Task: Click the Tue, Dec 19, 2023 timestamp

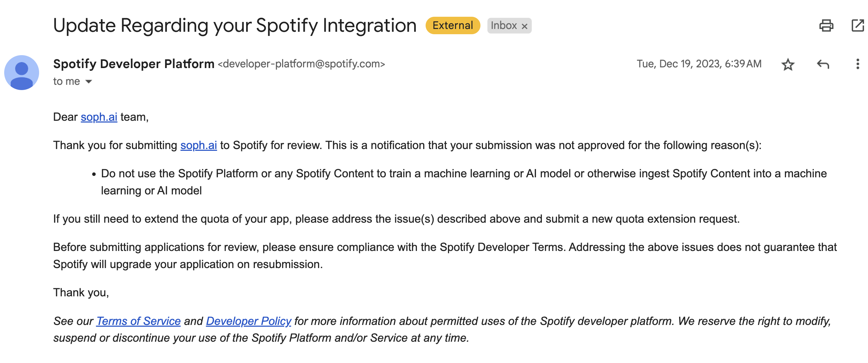Action: click(x=699, y=64)
